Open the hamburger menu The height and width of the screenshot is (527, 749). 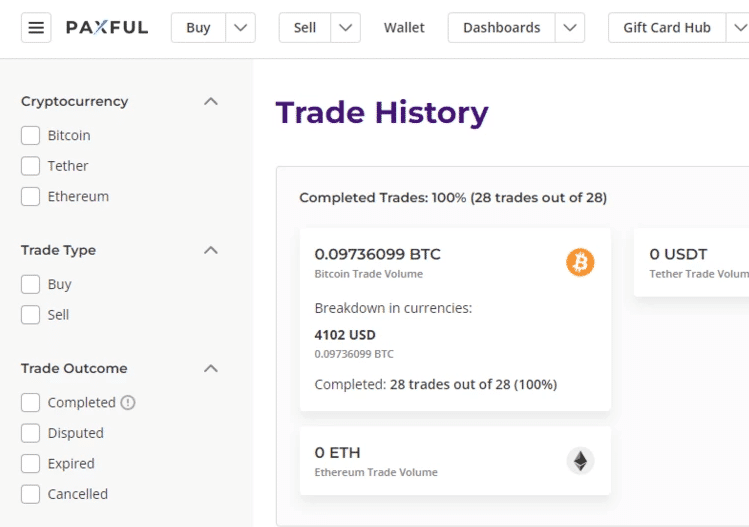37,28
